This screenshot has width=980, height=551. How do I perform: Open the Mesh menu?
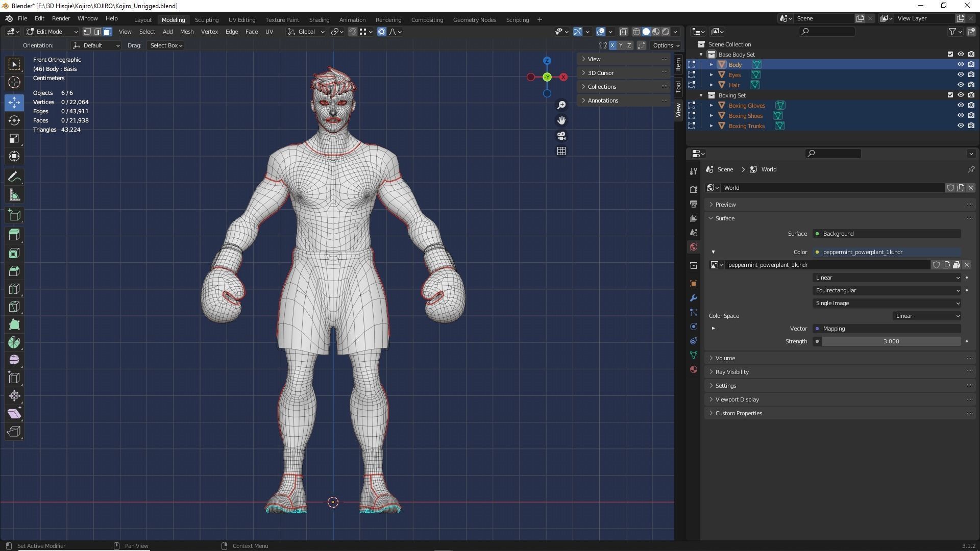tap(186, 32)
